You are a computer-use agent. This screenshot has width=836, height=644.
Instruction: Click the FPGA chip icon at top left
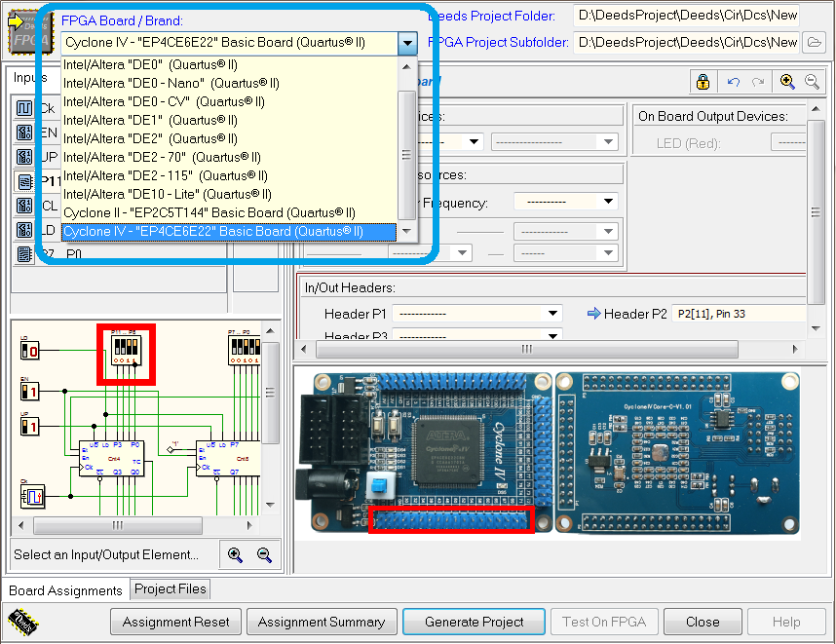tap(31, 33)
